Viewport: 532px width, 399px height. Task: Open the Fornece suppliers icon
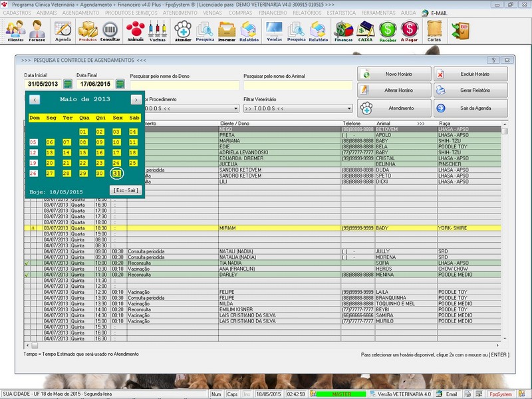pos(37,31)
